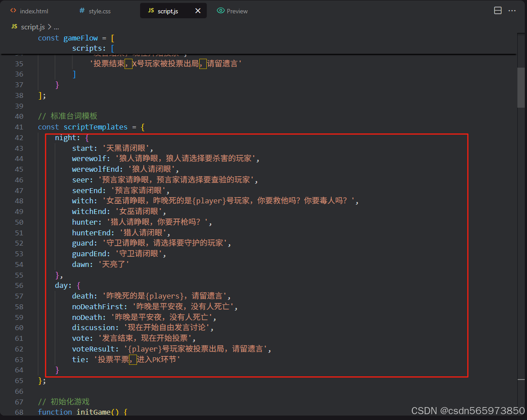This screenshot has width=527, height=420.
Task: Close the script.js tab
Action: [x=198, y=11]
